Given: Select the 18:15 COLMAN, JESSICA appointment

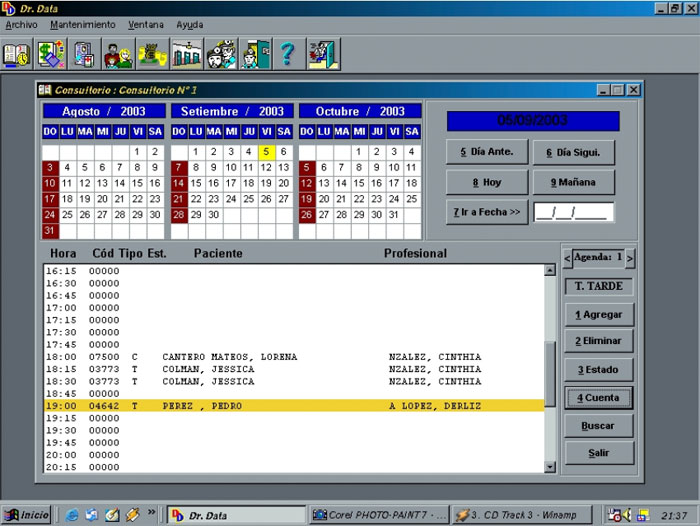Looking at the screenshot, I should pos(294,369).
